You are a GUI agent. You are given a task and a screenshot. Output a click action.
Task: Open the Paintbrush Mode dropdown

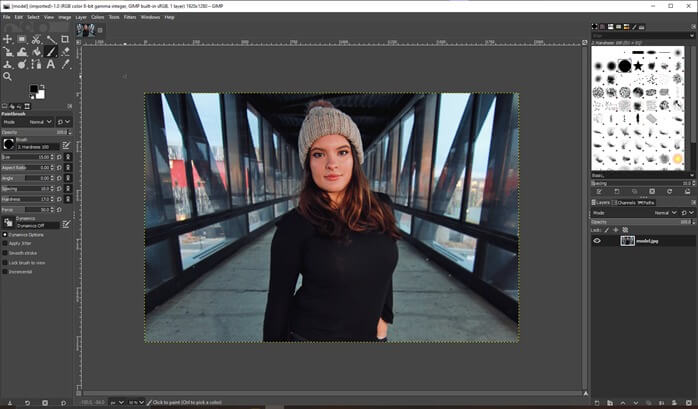point(28,122)
